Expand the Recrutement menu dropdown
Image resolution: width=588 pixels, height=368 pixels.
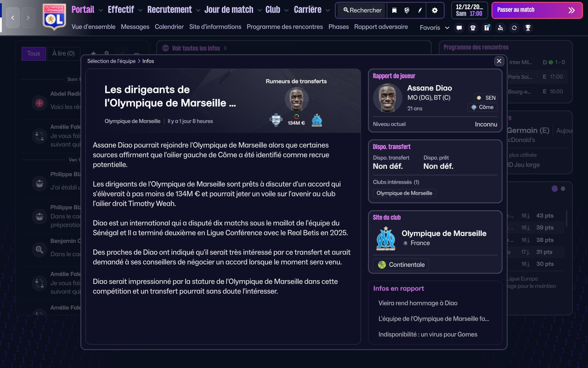click(198, 10)
